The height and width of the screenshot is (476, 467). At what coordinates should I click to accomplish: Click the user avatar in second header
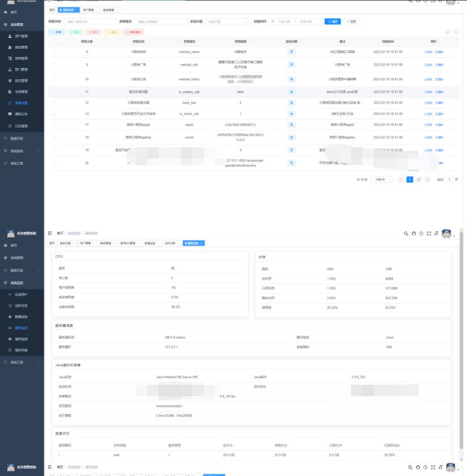click(447, 233)
